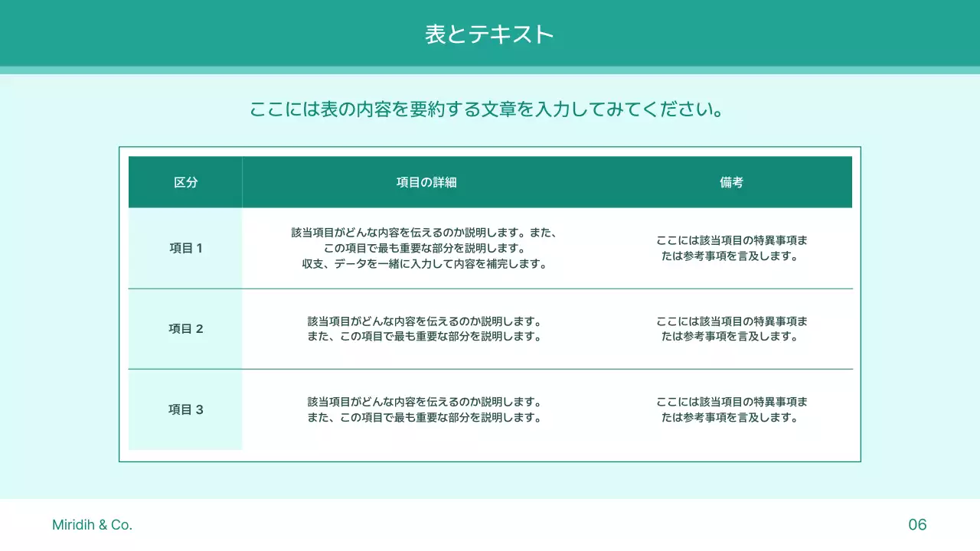Select the 備考 column header

click(x=730, y=182)
